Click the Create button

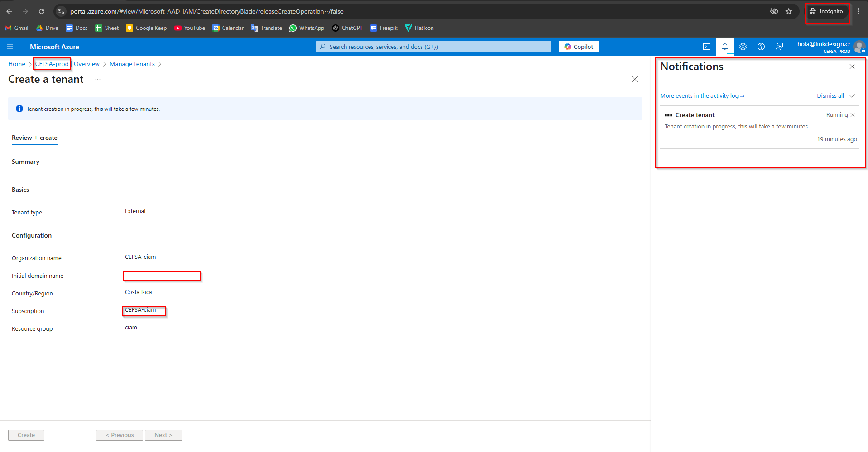point(26,435)
